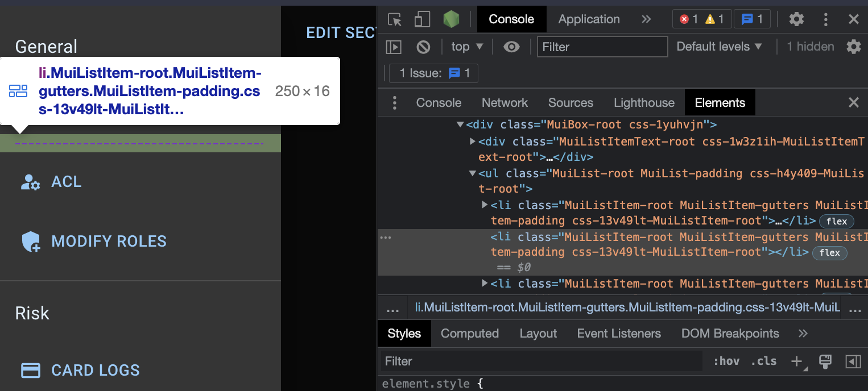
Task: Click the red error count badge
Action: coord(688,19)
